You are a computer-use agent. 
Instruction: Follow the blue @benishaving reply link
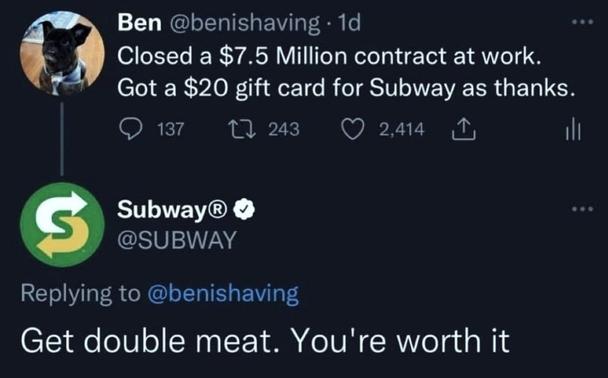pos(223,293)
